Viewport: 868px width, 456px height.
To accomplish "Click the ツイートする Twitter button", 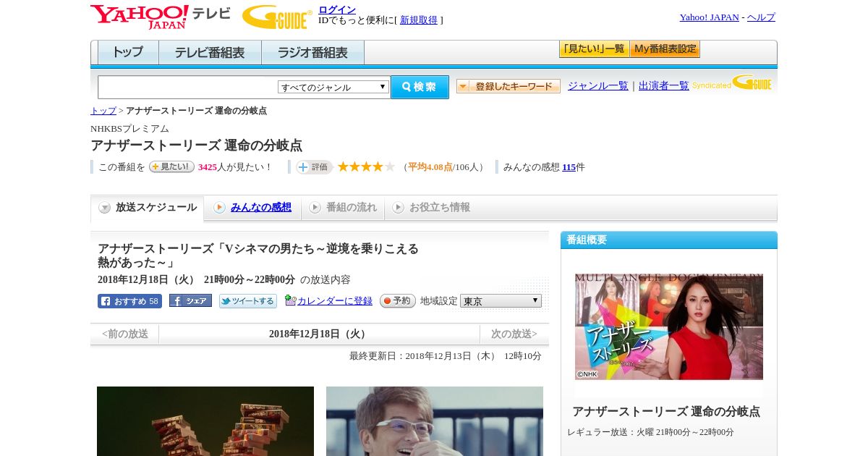I will click(248, 301).
